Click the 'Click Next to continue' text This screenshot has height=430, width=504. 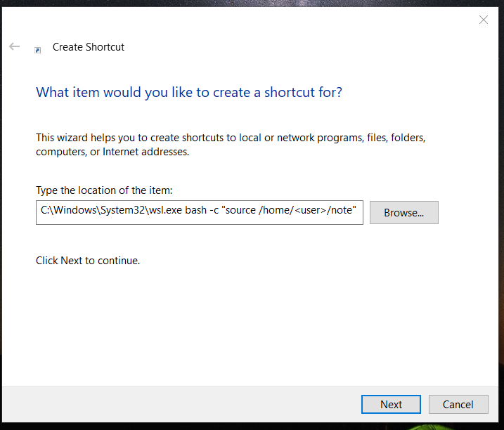(x=88, y=261)
